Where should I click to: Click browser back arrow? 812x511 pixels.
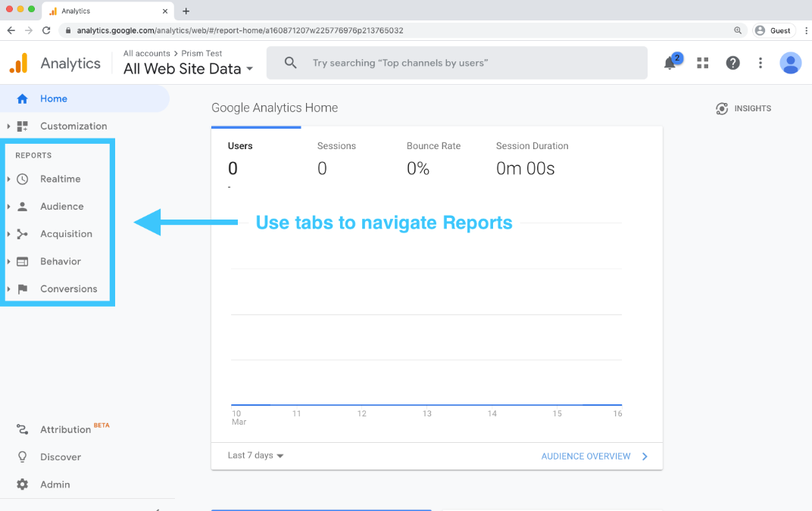point(11,30)
